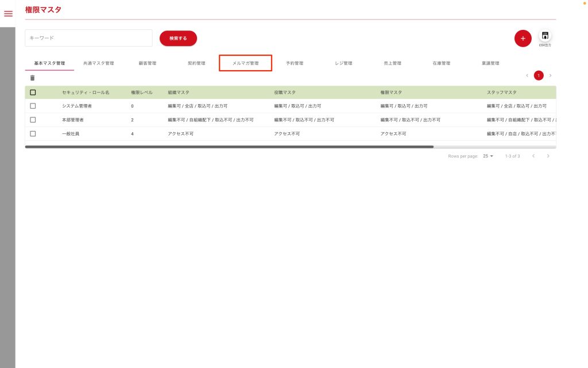Image resolution: width=588 pixels, height=368 pixels.
Task: Check the システム管理者 row checkbox
Action: click(33, 106)
